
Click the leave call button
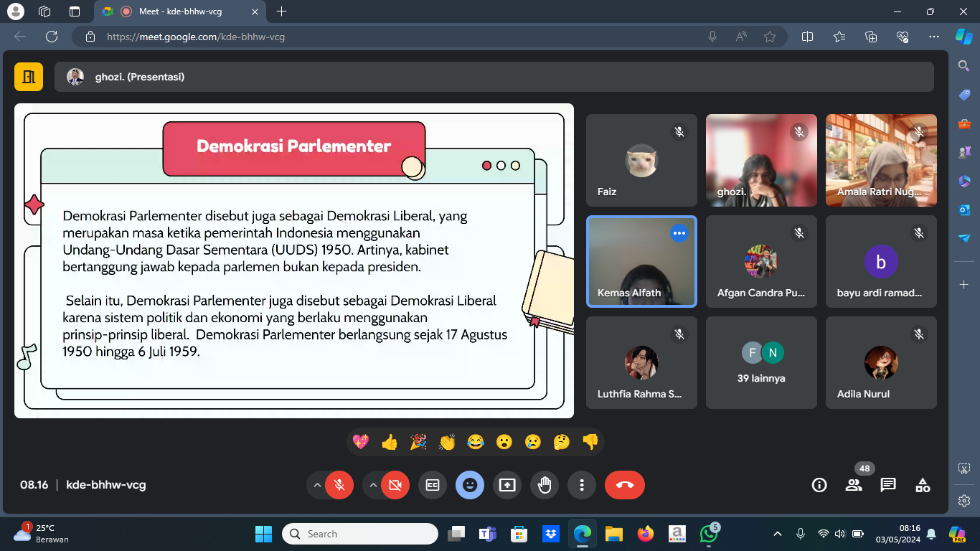[624, 485]
